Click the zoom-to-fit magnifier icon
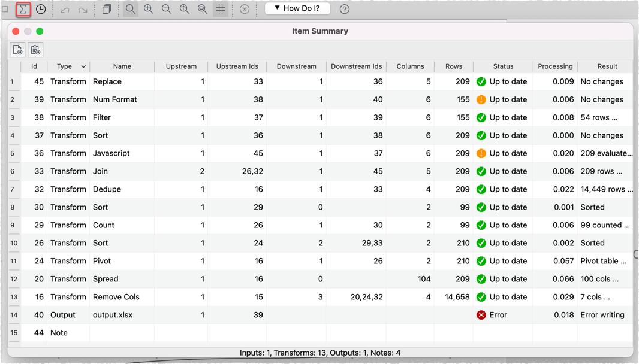 pyautogui.click(x=185, y=9)
